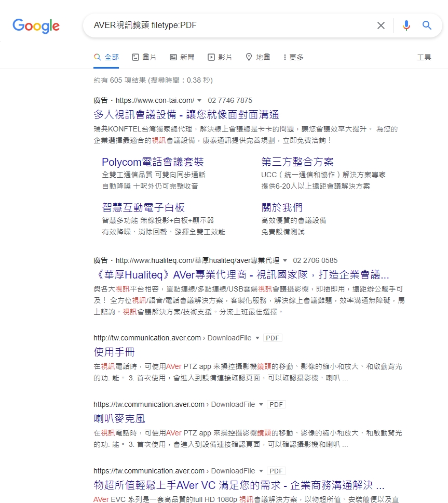Submit search with the magnifier icon
This screenshot has height=503, width=448.
tap(427, 25)
